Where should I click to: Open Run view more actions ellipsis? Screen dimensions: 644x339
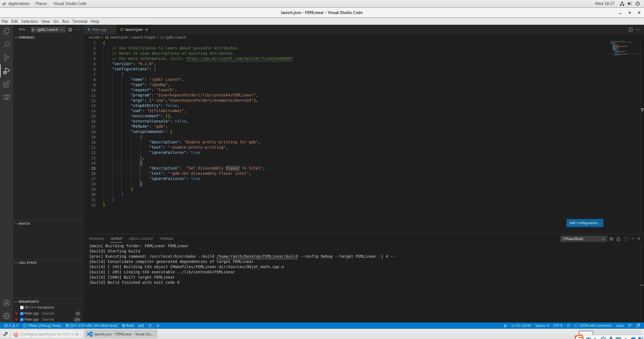tap(77, 30)
